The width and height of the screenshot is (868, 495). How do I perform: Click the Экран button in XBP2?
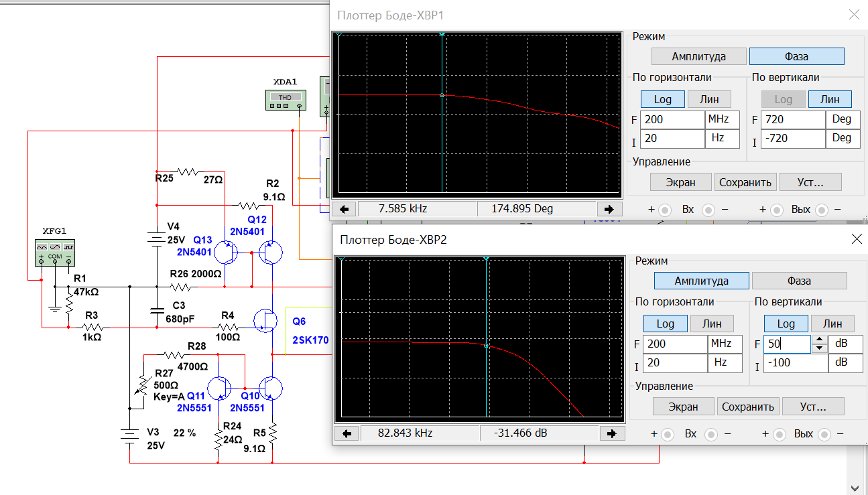pyautogui.click(x=683, y=407)
